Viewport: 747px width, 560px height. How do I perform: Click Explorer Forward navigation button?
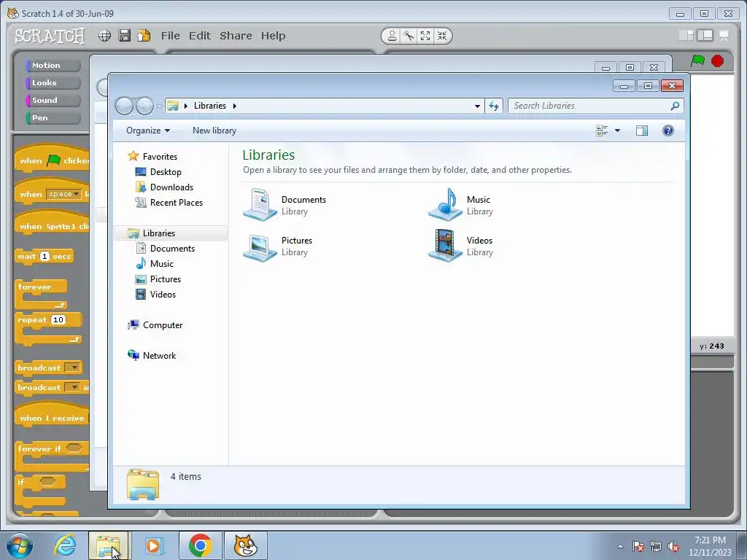(144, 106)
